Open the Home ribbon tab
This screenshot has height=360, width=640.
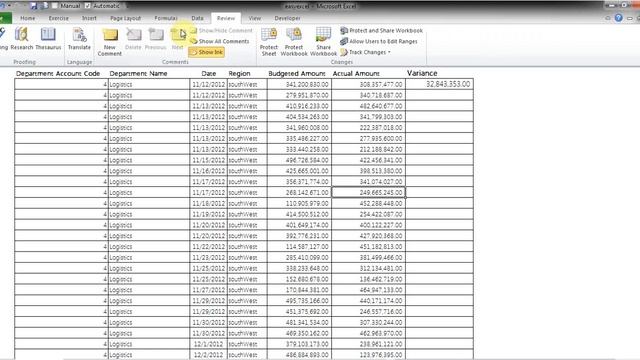click(x=28, y=18)
